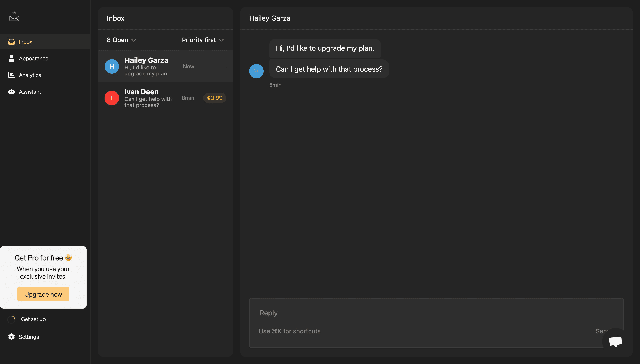
Task: Click the Inbox panel heading
Action: 116,18
